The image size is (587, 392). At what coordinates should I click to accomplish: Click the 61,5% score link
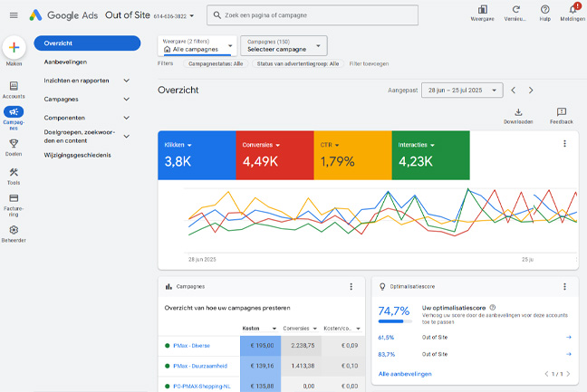pos(386,338)
